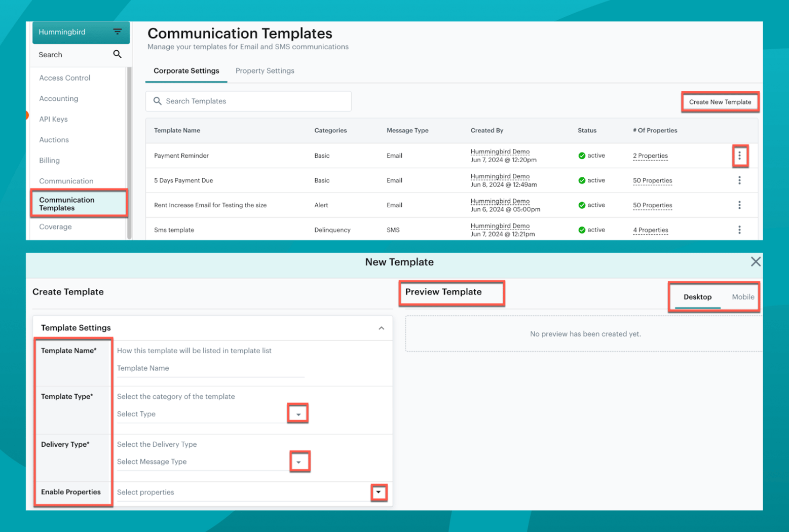
Task: Close the New Template dialog
Action: (756, 262)
